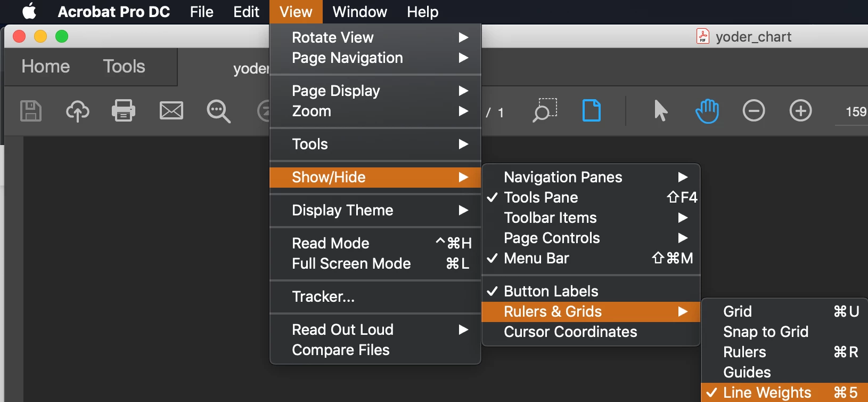Open Tracker... from the View menu
The height and width of the screenshot is (402, 868).
click(375, 296)
